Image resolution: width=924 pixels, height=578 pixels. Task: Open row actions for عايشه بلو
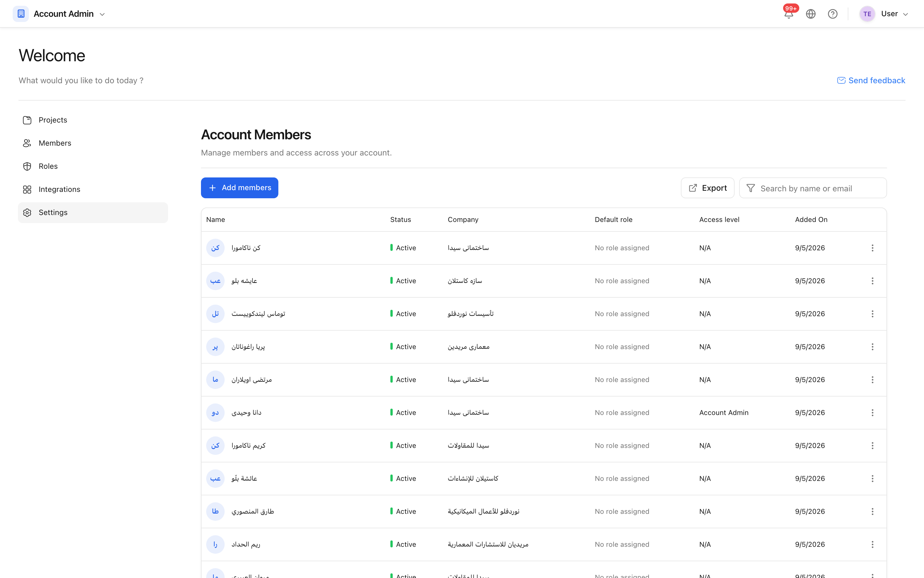[872, 281]
